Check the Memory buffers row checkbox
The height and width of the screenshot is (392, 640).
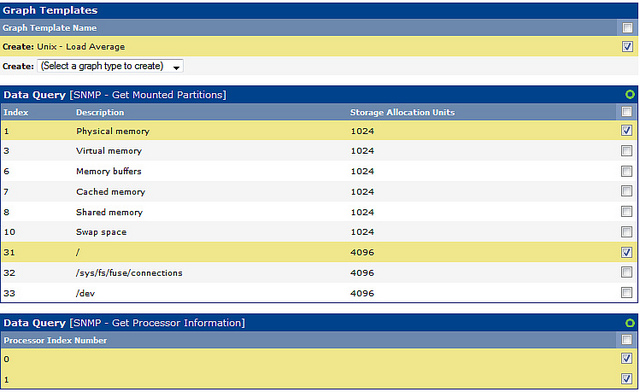pos(626,171)
